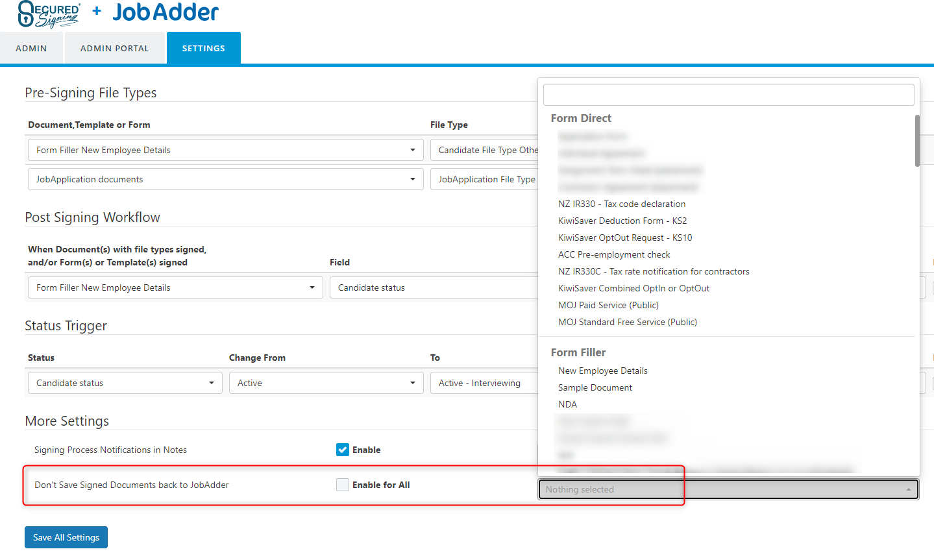This screenshot has height=560, width=934.
Task: Select ACC Pre-employment check option
Action: coord(613,254)
